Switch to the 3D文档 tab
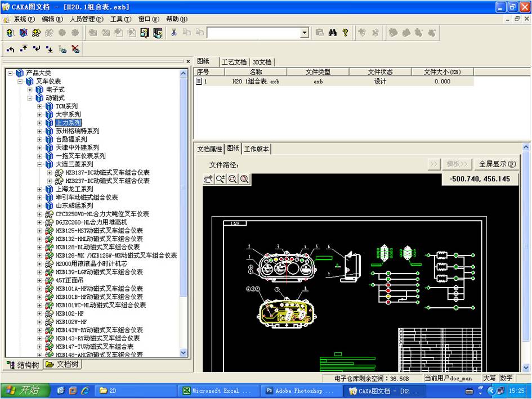Image resolution: width=532 pixels, height=399 pixels. tap(262, 62)
